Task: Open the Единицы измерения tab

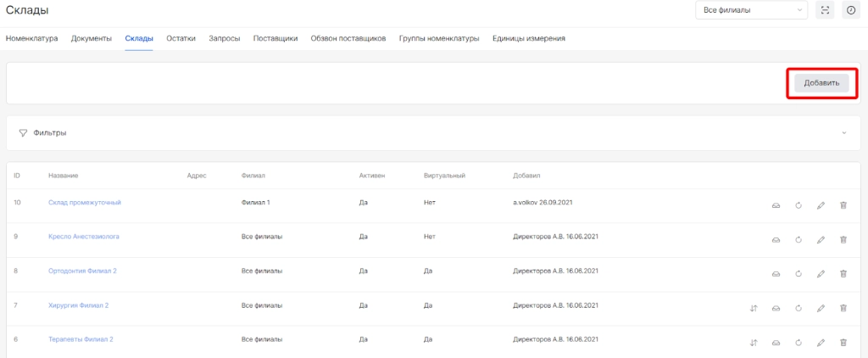Action: point(528,38)
